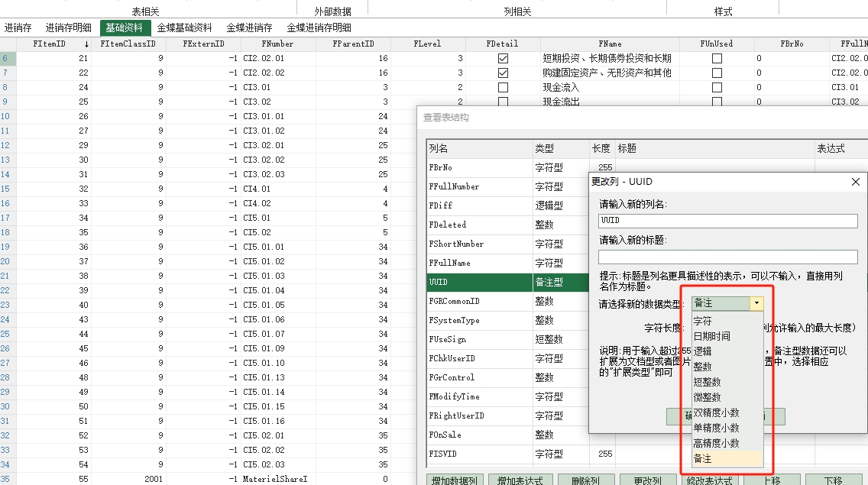Open the data type combo box arrow
Viewport: 868px width, 485px height.
(756, 303)
